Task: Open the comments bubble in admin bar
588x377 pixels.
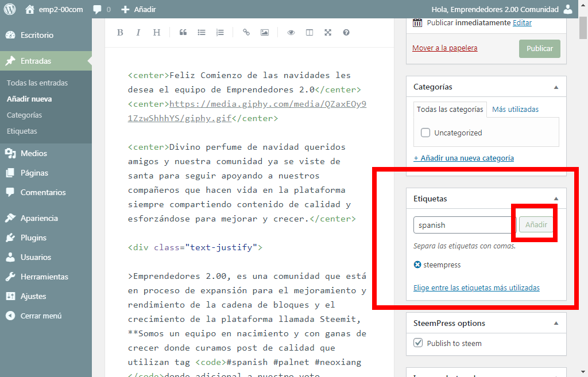Action: tap(97, 9)
